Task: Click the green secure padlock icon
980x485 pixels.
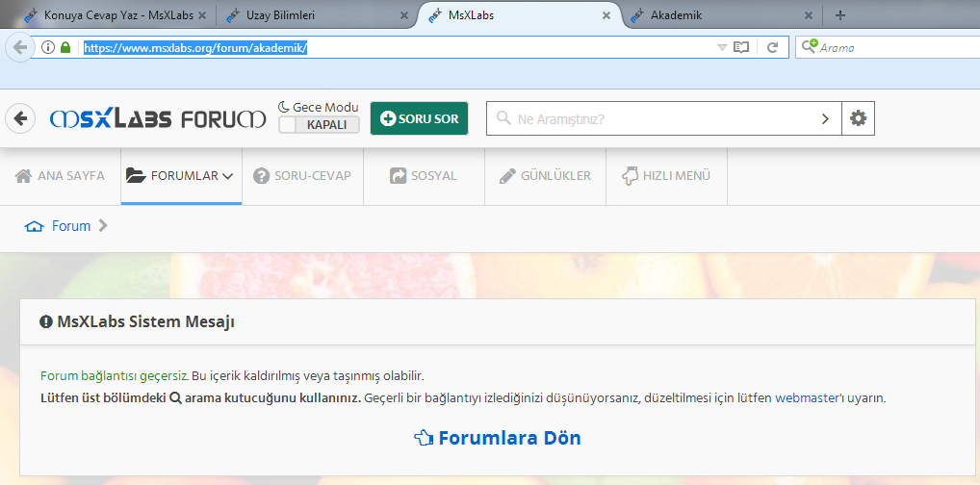Action: click(x=65, y=47)
